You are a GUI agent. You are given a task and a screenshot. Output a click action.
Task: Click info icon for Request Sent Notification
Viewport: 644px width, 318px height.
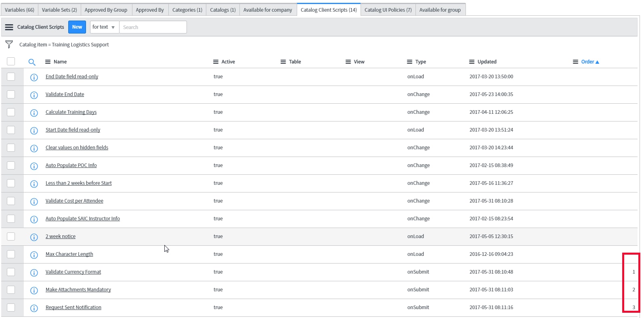(34, 308)
